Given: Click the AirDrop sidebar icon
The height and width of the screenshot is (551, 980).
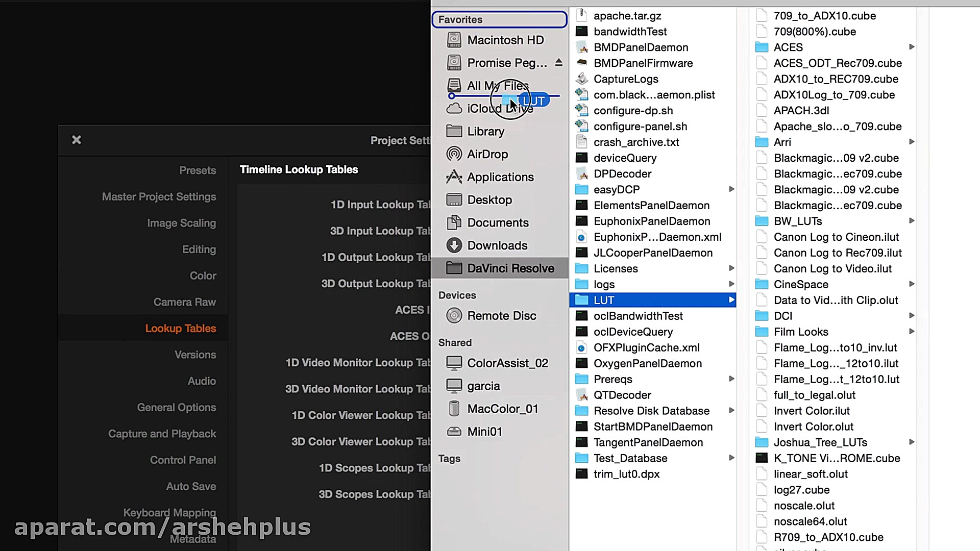Looking at the screenshot, I should (454, 154).
